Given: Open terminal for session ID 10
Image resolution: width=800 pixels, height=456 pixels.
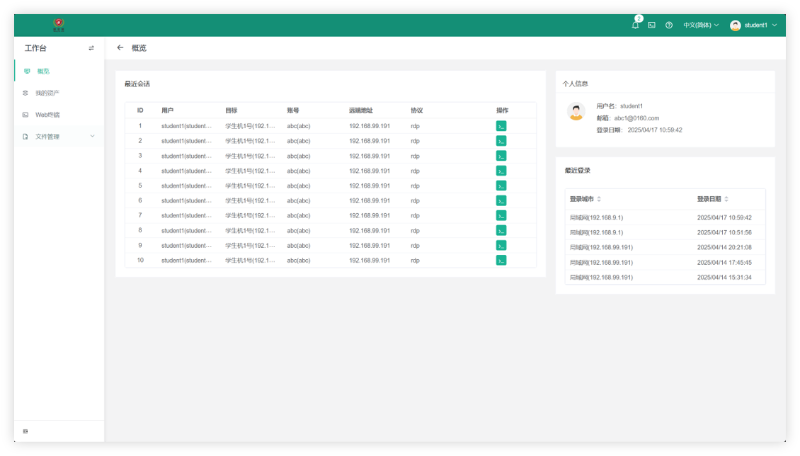Looking at the screenshot, I should point(501,260).
